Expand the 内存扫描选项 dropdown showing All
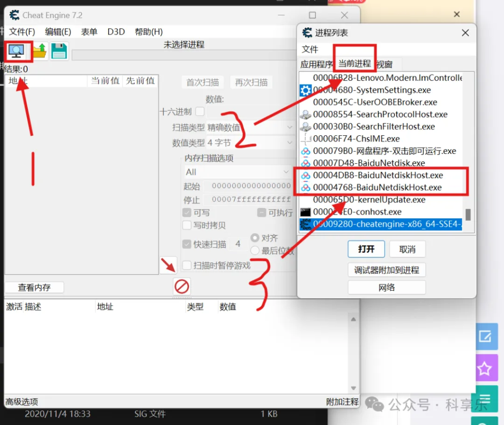The height and width of the screenshot is (425, 504). coord(237,172)
